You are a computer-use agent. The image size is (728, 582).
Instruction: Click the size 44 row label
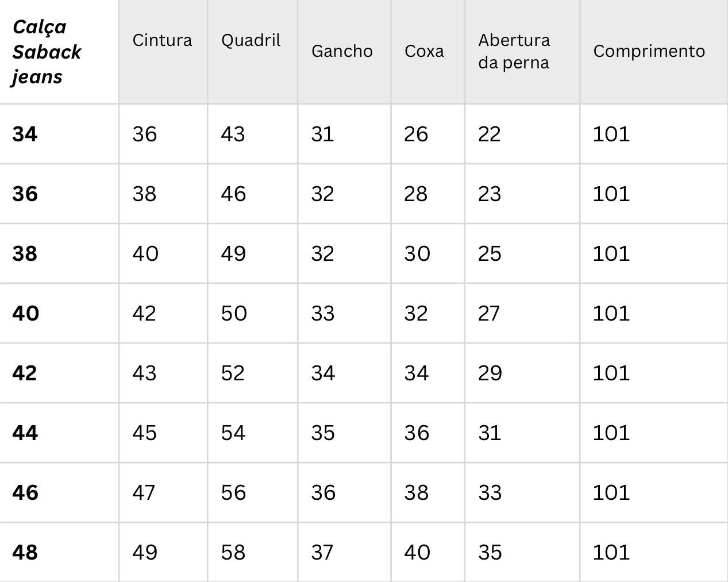click(x=25, y=433)
